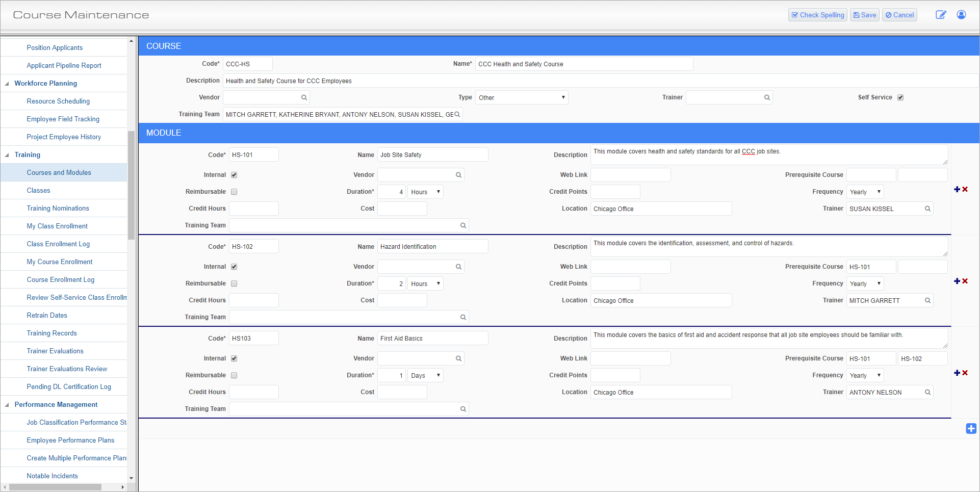The width and height of the screenshot is (980, 492).
Task: Open Training Records in sidebar
Action: tap(51, 333)
